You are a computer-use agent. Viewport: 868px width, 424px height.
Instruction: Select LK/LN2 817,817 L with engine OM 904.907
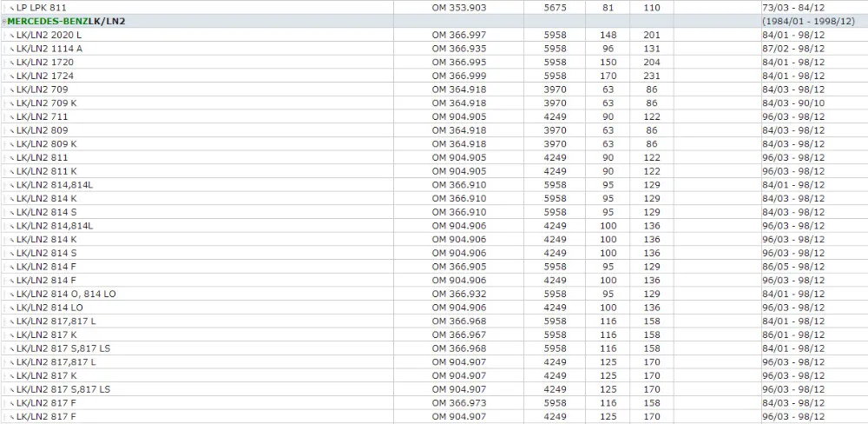pyautogui.click(x=56, y=362)
